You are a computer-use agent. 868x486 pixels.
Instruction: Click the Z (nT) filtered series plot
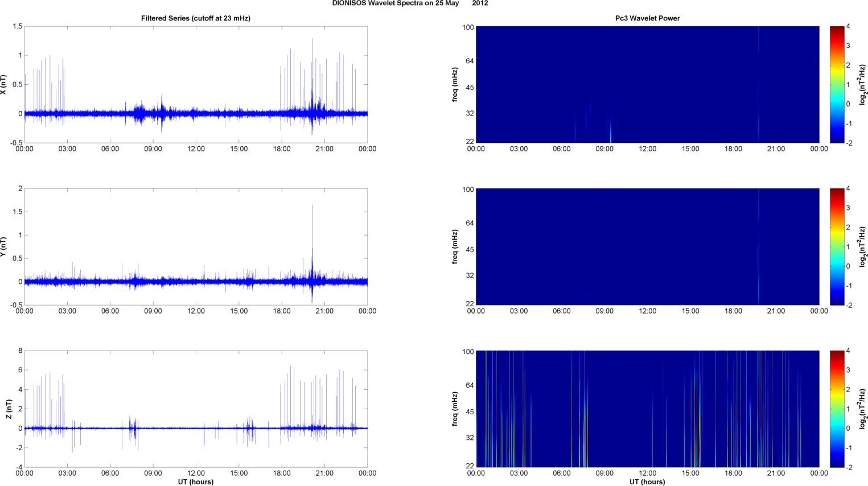coord(196,409)
